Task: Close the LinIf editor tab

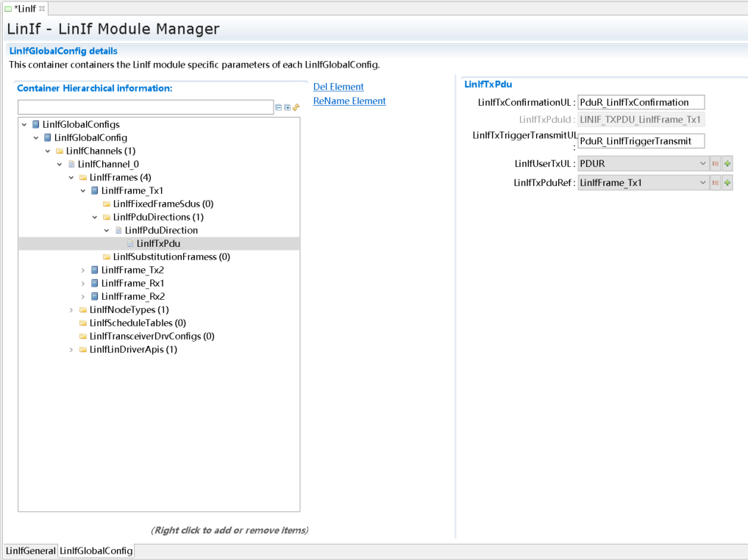Action: [42, 8]
